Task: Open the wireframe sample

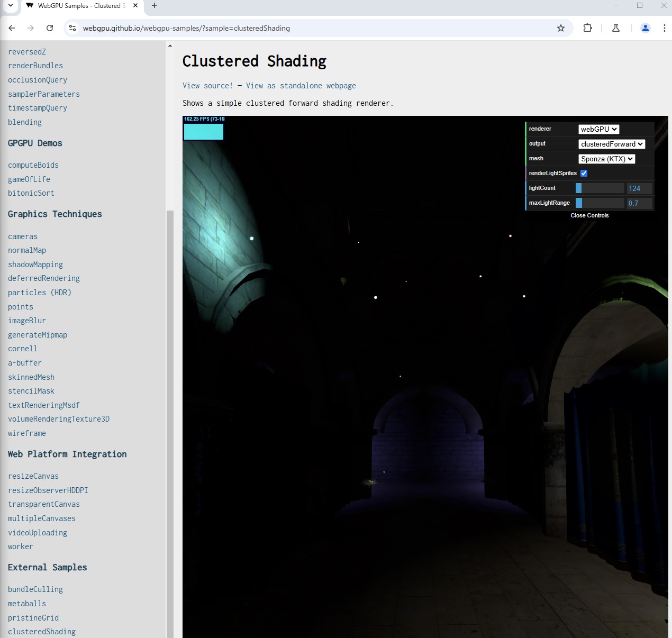Action: coord(27,433)
